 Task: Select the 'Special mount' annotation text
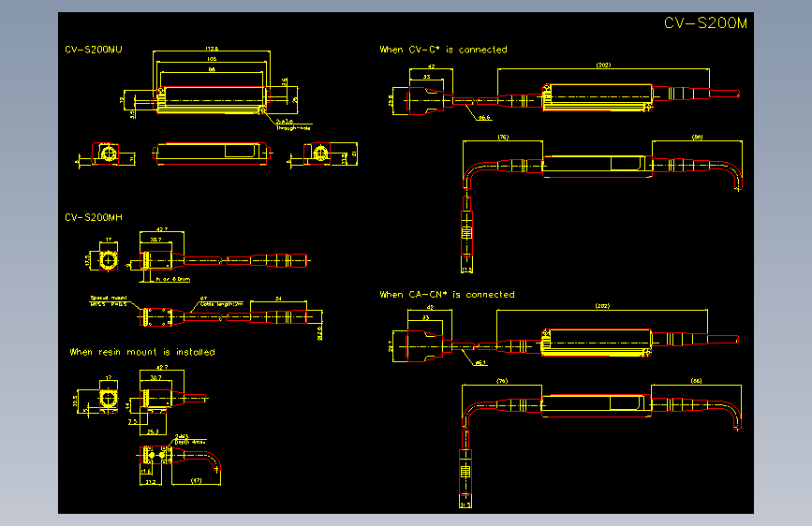[109, 298]
